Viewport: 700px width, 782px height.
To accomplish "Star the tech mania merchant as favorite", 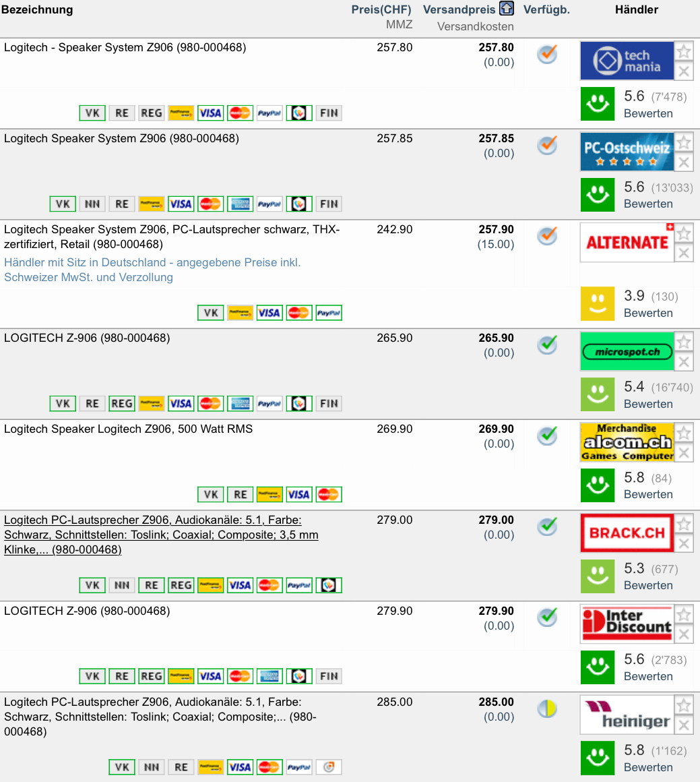I will coord(684,51).
